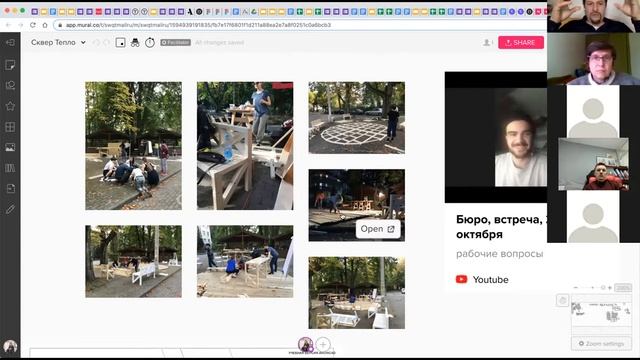This screenshot has height=360, width=640.
Task: Click the add collaborator plus circle
Action: (323, 344)
